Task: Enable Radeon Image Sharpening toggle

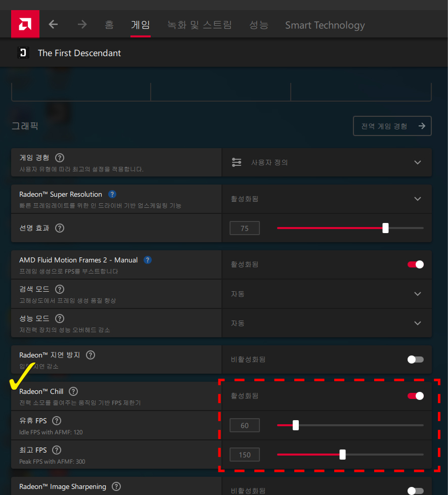Action: pos(416,491)
